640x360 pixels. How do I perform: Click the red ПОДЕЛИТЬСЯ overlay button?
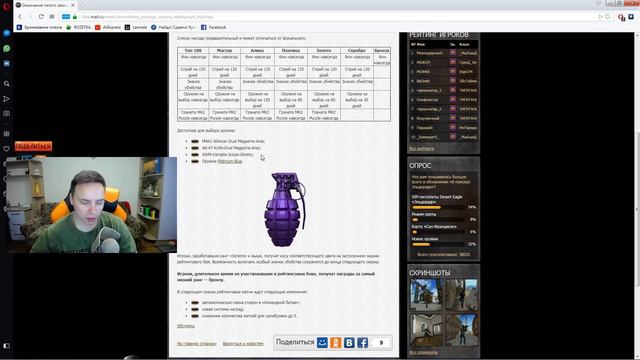pyautogui.click(x=33, y=146)
